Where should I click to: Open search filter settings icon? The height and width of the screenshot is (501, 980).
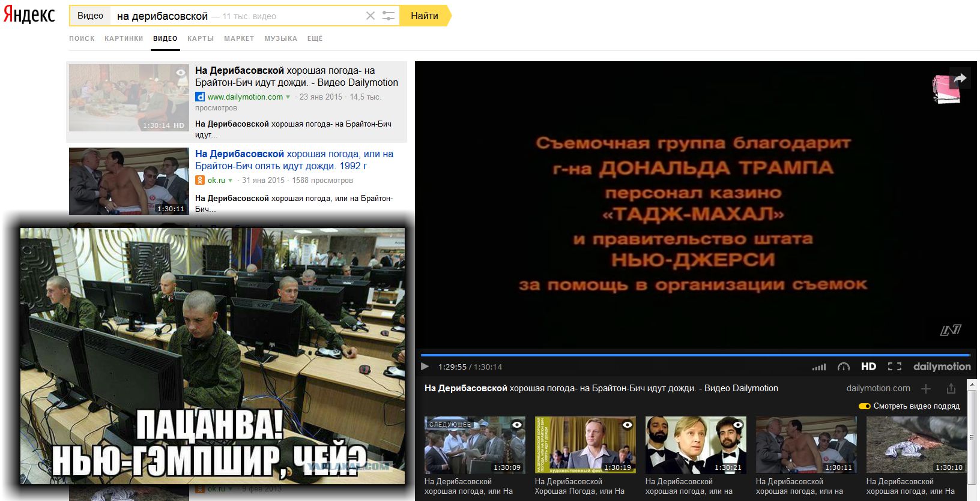click(x=389, y=16)
